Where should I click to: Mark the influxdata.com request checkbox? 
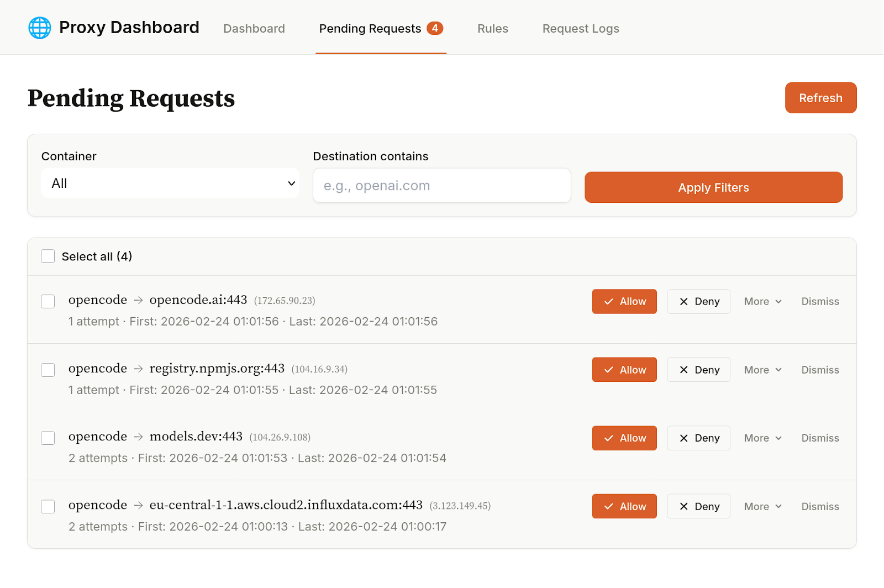click(x=48, y=506)
